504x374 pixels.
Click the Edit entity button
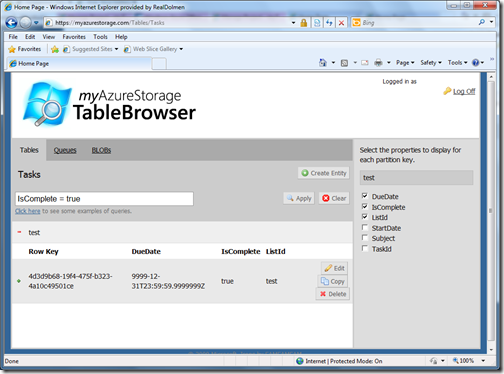335,268
